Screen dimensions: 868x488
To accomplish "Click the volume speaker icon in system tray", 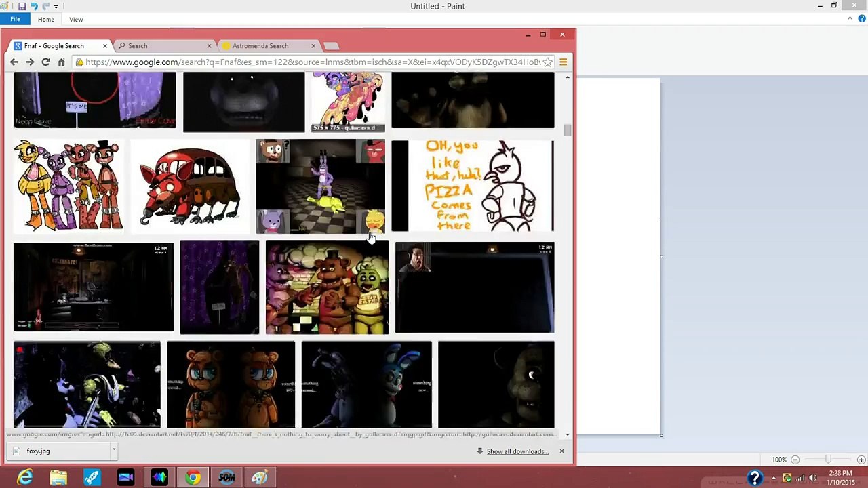I will pos(812,478).
